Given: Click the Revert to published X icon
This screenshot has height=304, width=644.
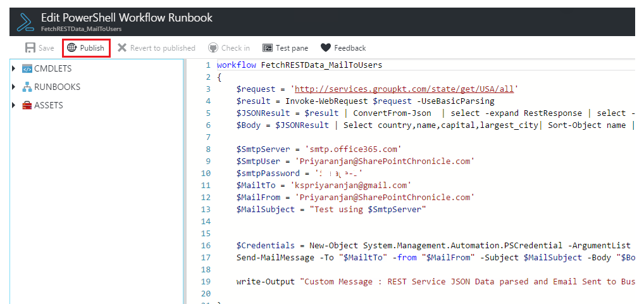Looking at the screenshot, I should click(x=122, y=47).
